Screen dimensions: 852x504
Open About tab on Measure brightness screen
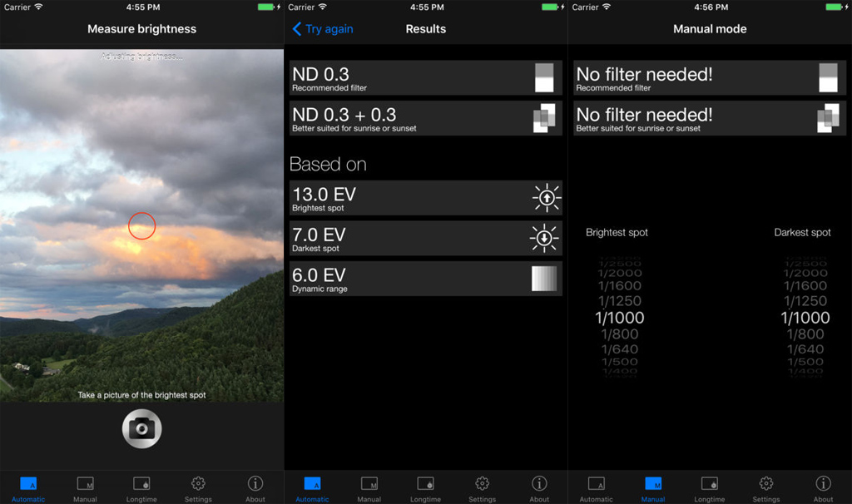255,488
